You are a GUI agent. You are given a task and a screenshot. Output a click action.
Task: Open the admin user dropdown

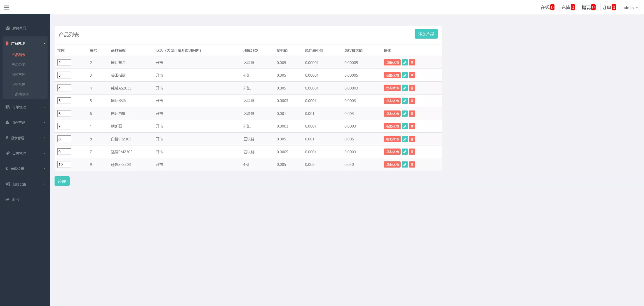click(x=630, y=8)
